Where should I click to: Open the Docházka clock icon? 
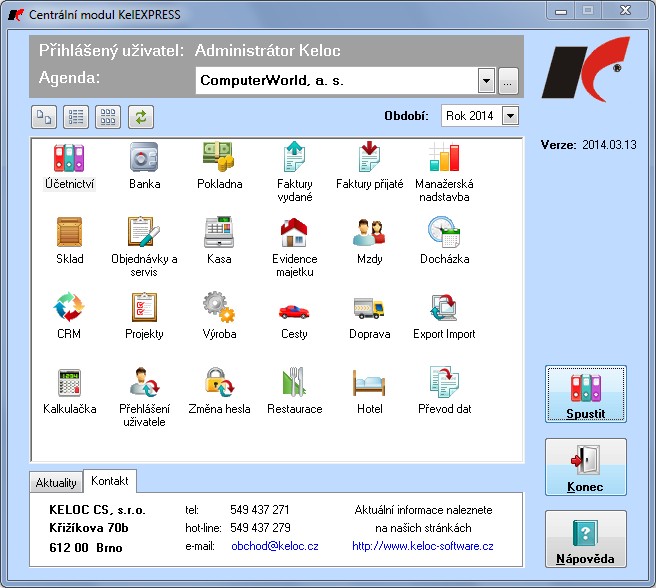444,232
